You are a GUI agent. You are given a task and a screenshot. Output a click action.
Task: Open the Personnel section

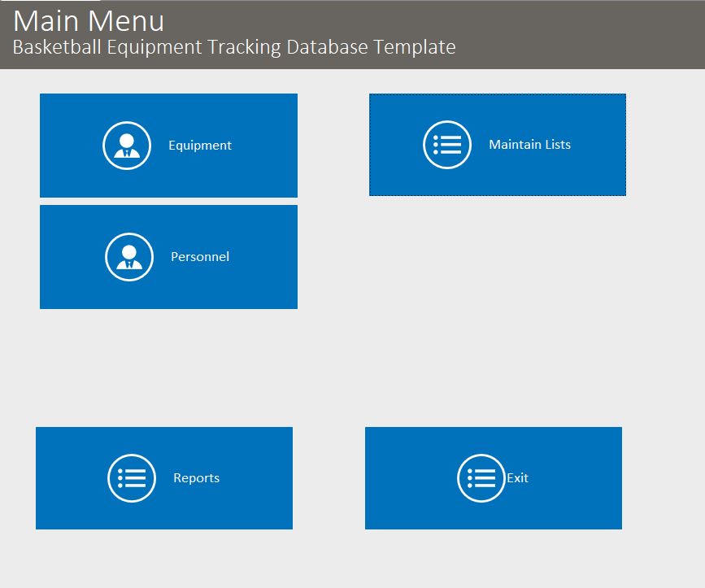(x=168, y=257)
